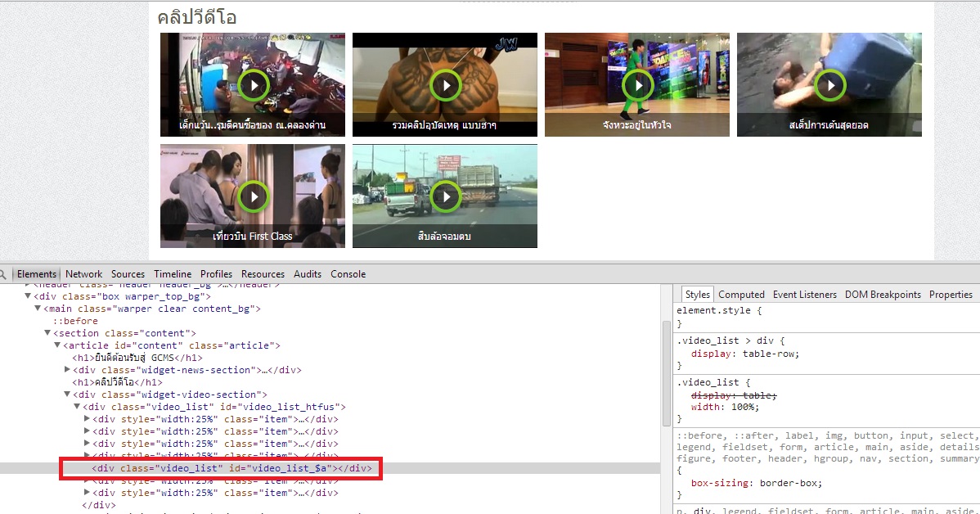Collapse the article id 'content' node
The width and height of the screenshot is (980, 514).
coord(57,345)
